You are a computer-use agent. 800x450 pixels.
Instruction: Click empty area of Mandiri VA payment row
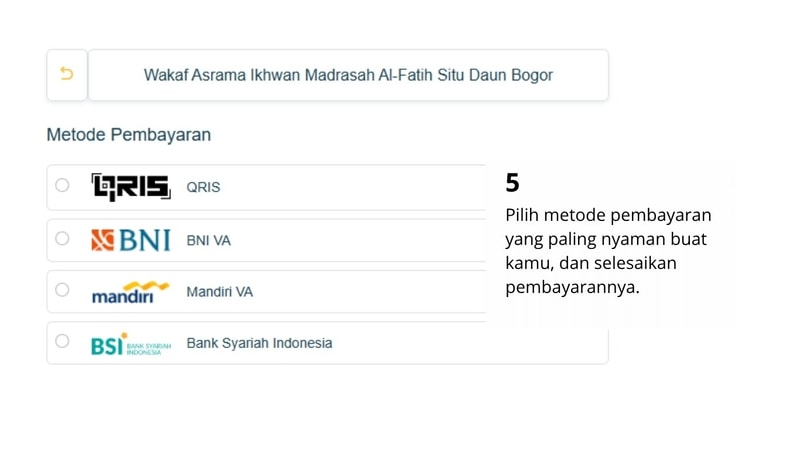coord(367,292)
